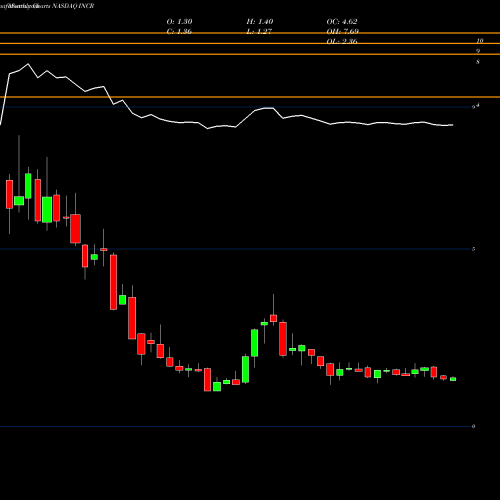Click the 'NASDAQ INCR' chart title text
The image size is (500, 500).
(73, 6)
